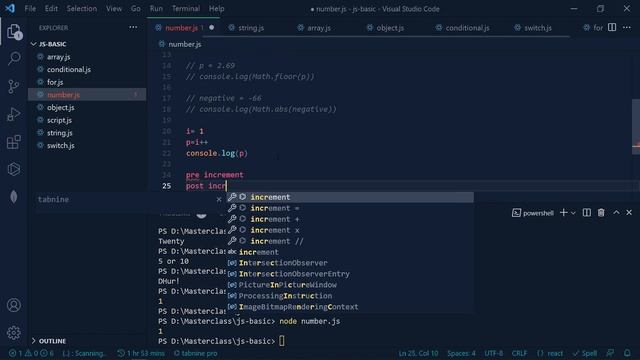Close the terminal panel

pos(629,212)
